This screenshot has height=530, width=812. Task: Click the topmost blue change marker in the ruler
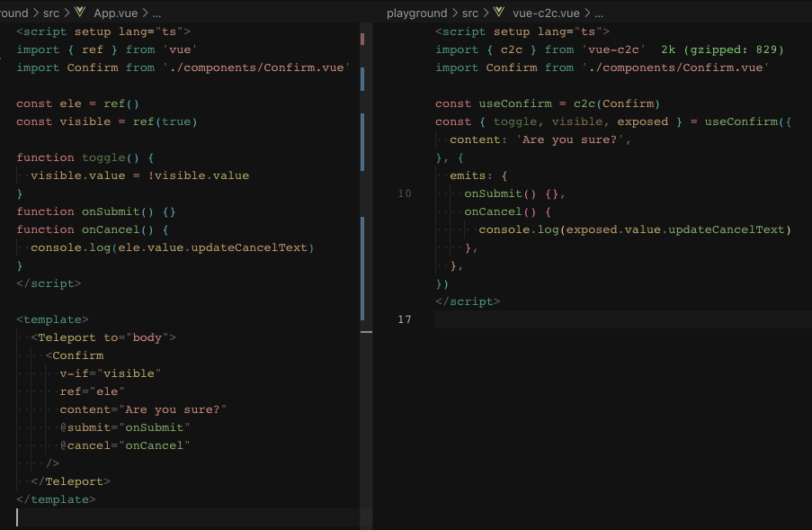tap(363, 79)
